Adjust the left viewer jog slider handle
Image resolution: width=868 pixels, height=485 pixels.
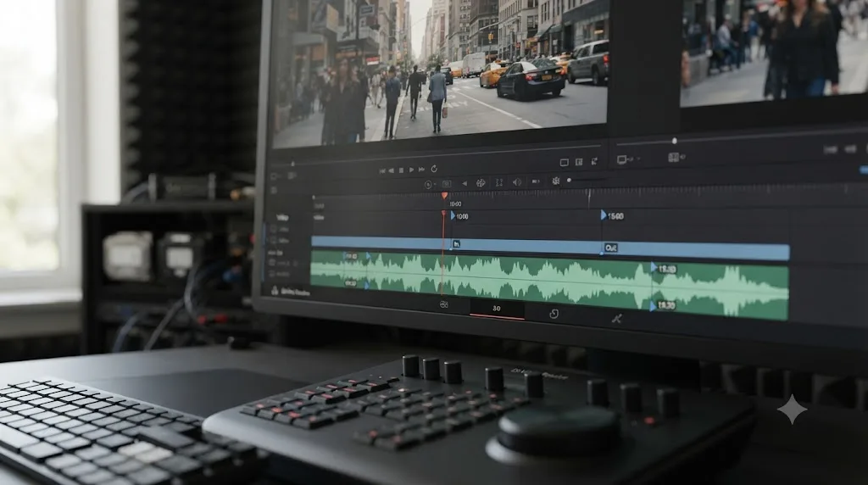pos(292,164)
